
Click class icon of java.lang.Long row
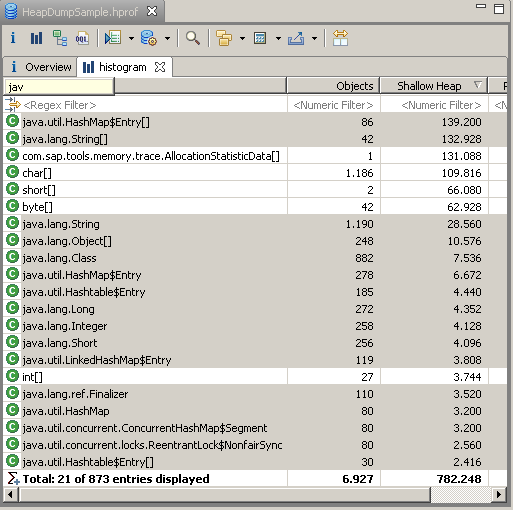[13, 308]
